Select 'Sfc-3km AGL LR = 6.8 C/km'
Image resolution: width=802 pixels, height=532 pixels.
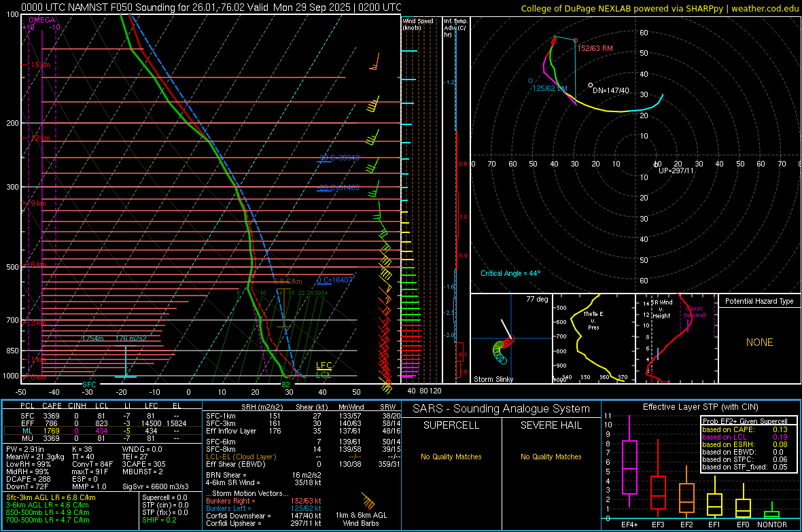[51, 497]
